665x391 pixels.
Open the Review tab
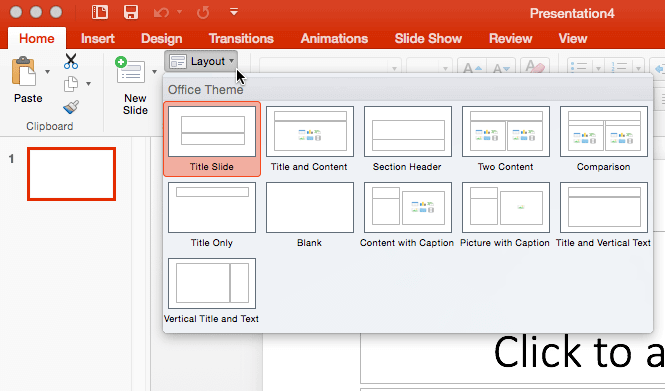coord(511,39)
